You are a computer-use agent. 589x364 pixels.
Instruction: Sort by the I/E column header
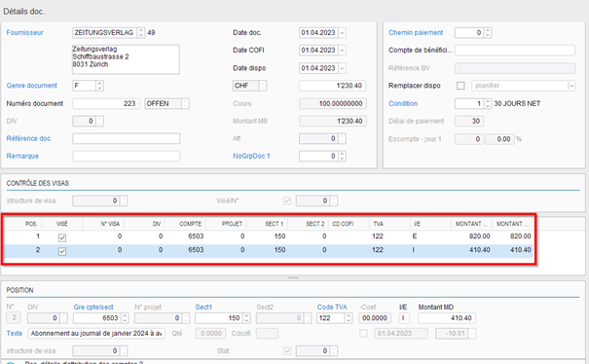click(x=417, y=224)
